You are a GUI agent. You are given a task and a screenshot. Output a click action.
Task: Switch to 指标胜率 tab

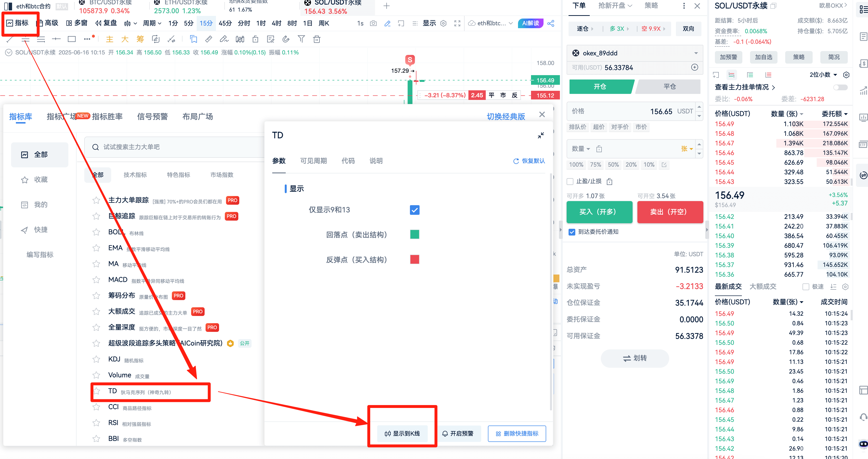[107, 117]
